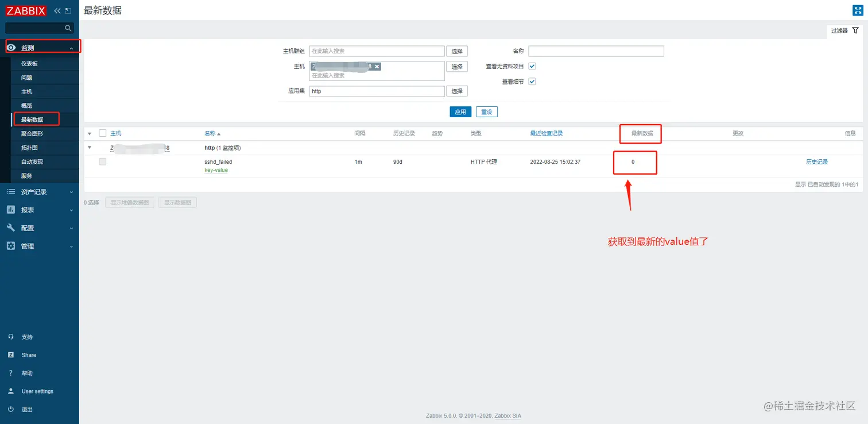Click the list icon beside 资产记录

coord(11,191)
